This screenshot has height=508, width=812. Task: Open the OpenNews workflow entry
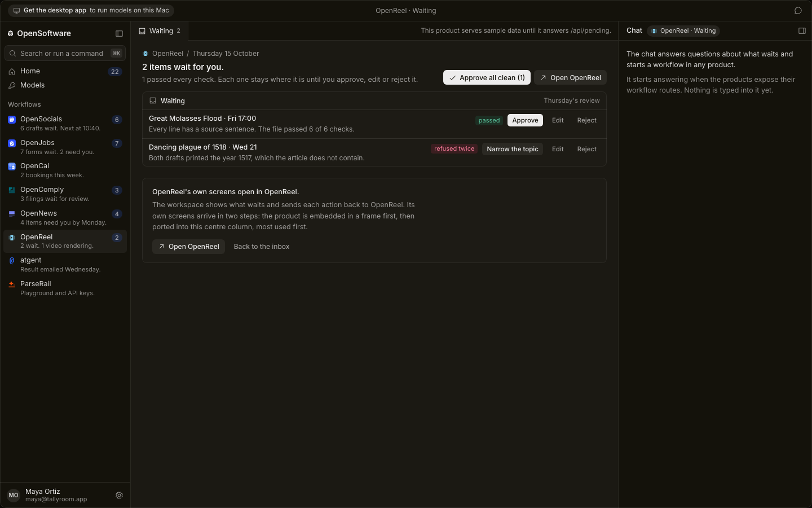click(x=65, y=218)
